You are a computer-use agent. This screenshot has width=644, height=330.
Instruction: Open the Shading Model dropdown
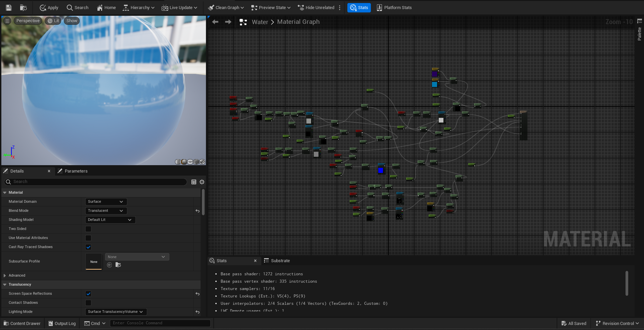pos(110,220)
